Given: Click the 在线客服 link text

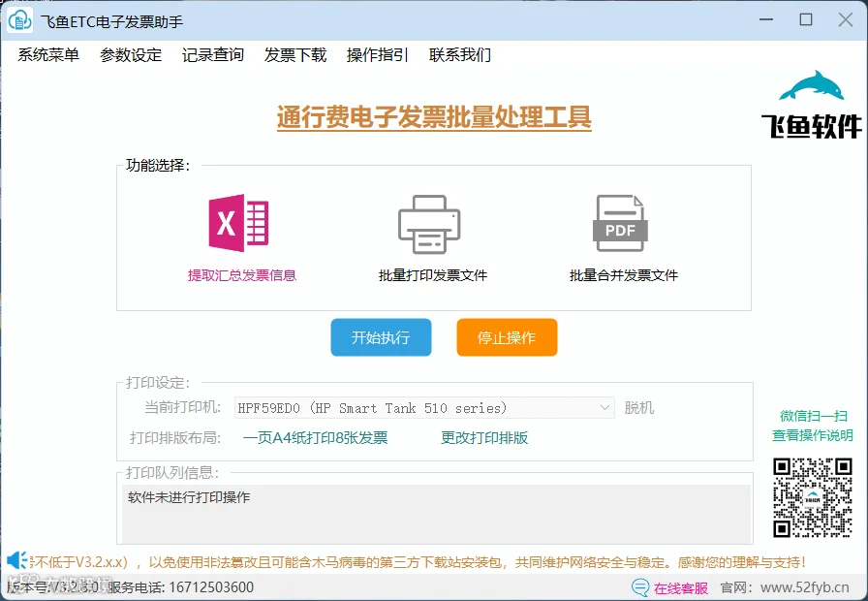Looking at the screenshot, I should (x=681, y=587).
